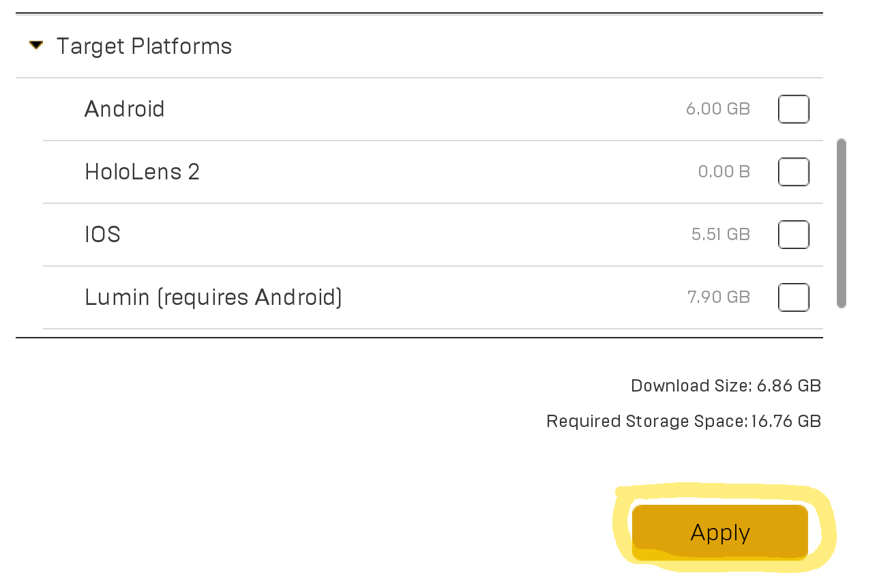The width and height of the screenshot is (877, 588).
Task: Click the Target Platforms section heading
Action: coord(144,46)
